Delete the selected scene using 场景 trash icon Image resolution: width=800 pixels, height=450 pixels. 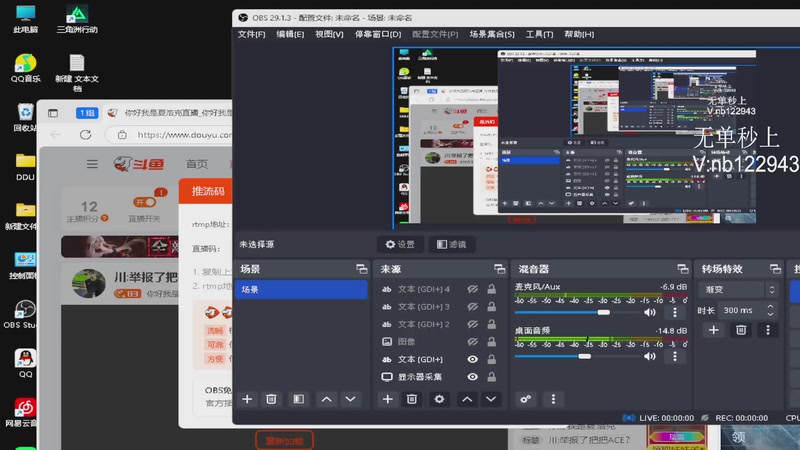(x=271, y=399)
